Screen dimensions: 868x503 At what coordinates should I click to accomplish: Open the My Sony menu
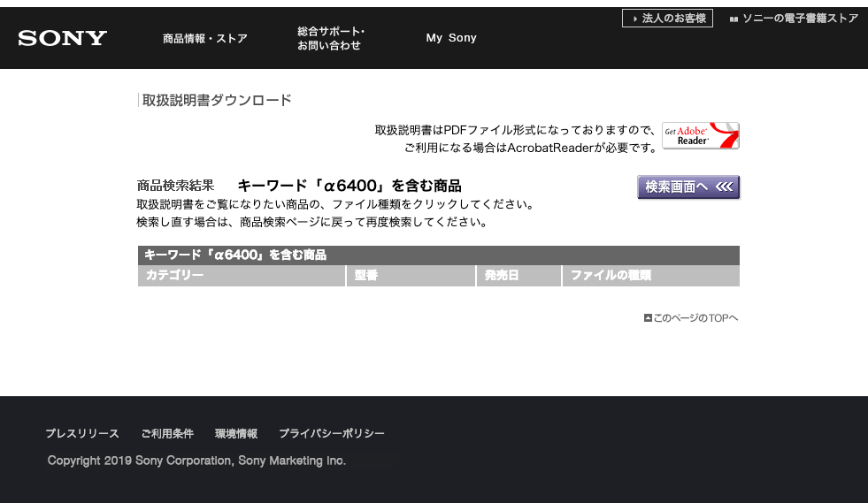451,38
